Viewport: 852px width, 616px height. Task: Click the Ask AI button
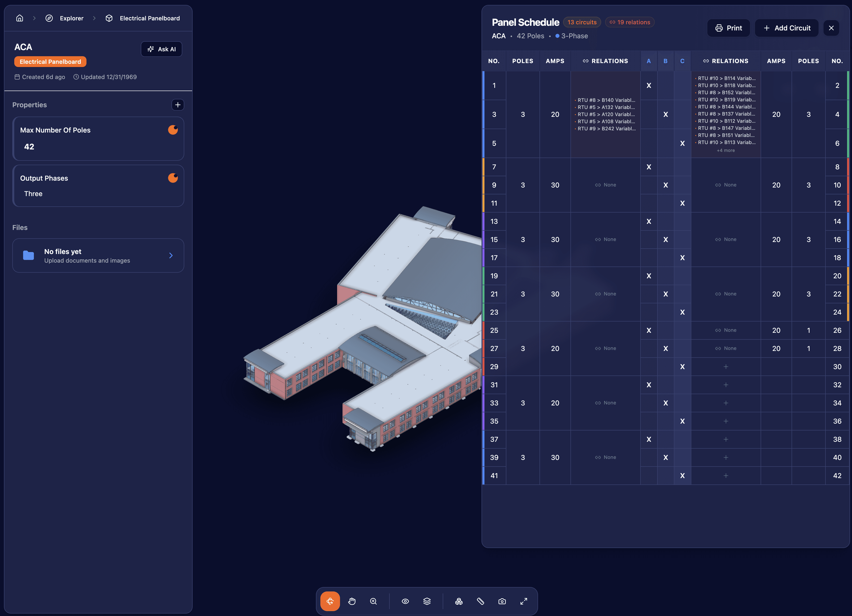coord(162,49)
